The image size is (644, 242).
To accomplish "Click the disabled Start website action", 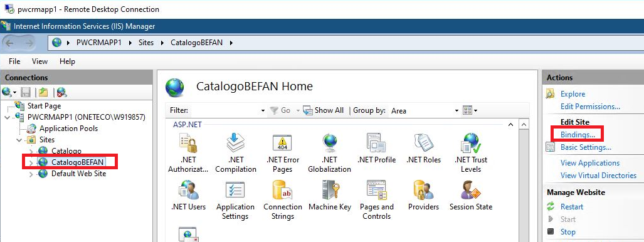I will [x=567, y=219].
